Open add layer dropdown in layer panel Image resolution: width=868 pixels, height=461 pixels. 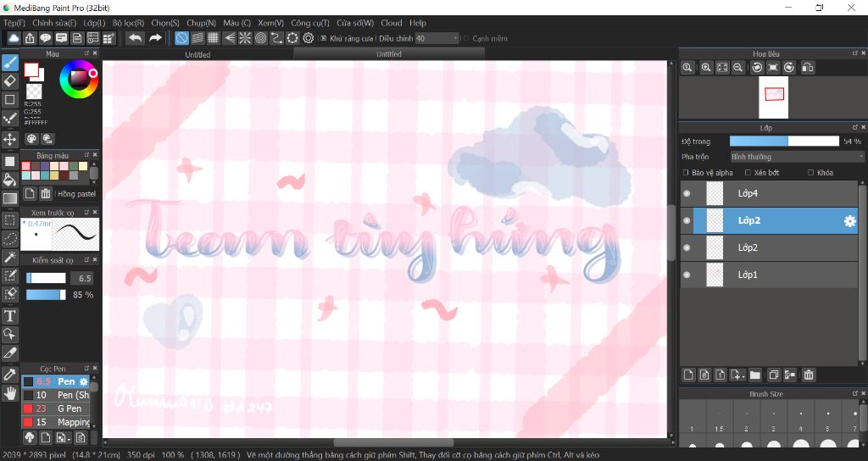(737, 375)
